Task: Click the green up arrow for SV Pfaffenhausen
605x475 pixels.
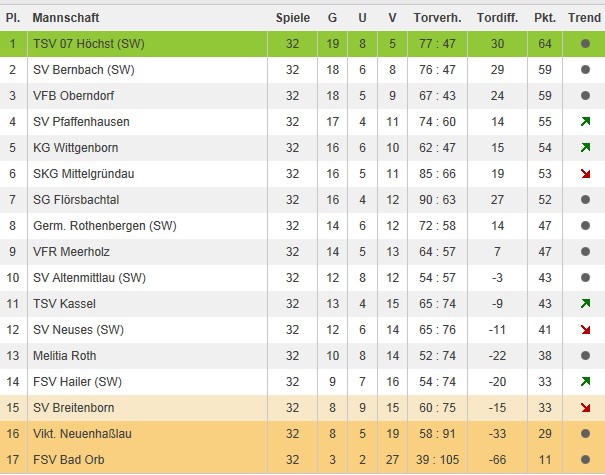Action: click(x=584, y=122)
